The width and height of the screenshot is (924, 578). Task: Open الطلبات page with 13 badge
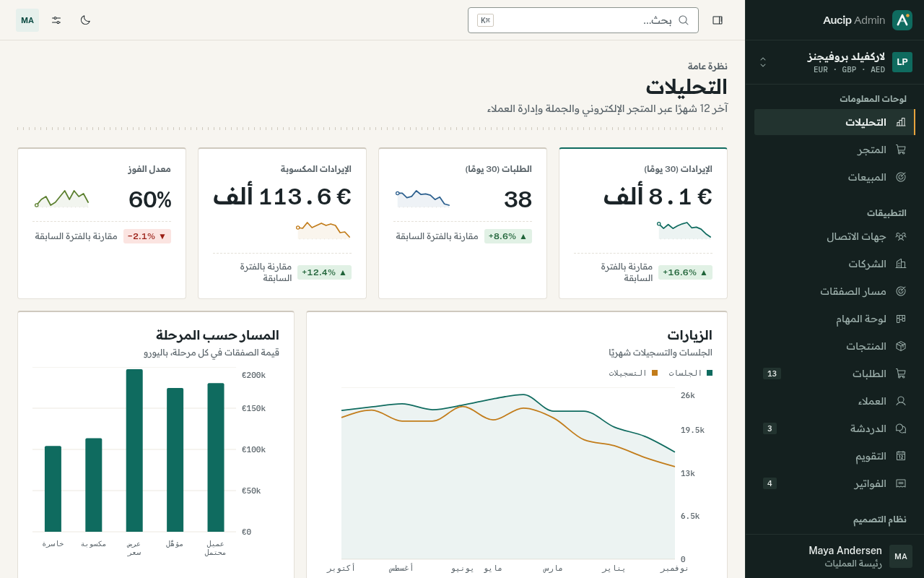point(834,374)
